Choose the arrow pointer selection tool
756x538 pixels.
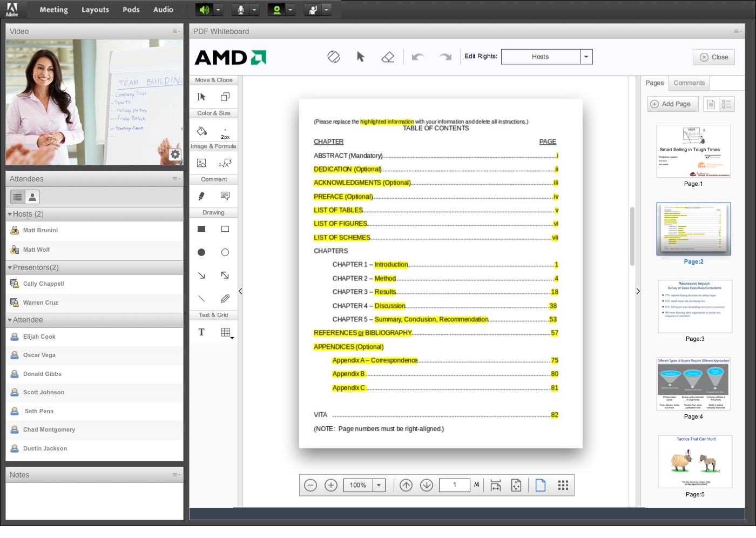(361, 57)
